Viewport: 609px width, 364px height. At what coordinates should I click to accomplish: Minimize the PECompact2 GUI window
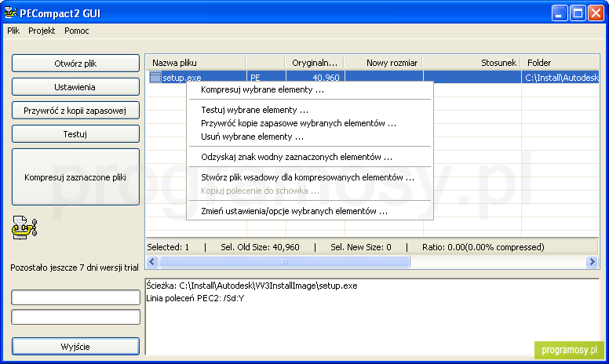coord(560,13)
